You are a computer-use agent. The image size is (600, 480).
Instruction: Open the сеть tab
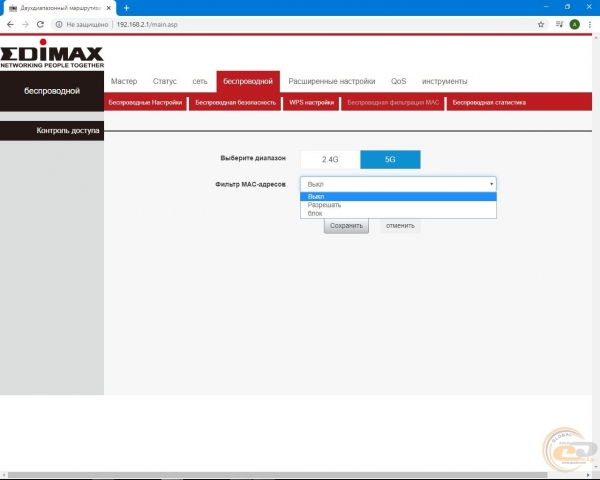(200, 81)
